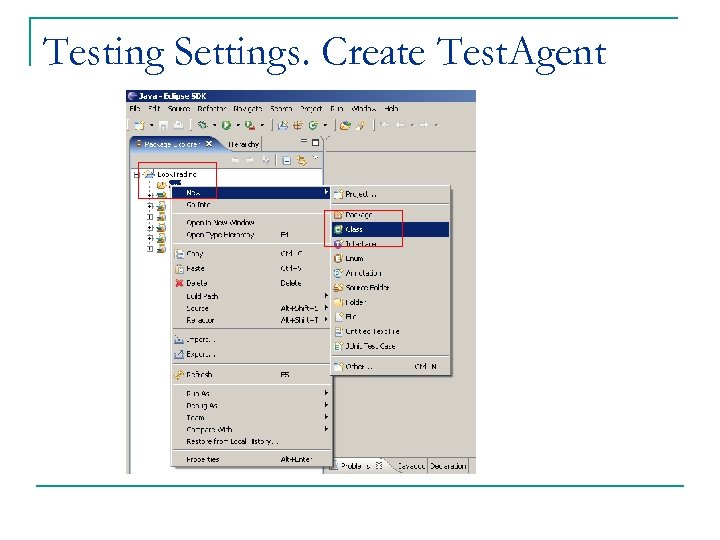This screenshot has height=540, width=720.
Task: Select Other in the New submenu
Action: (390, 366)
